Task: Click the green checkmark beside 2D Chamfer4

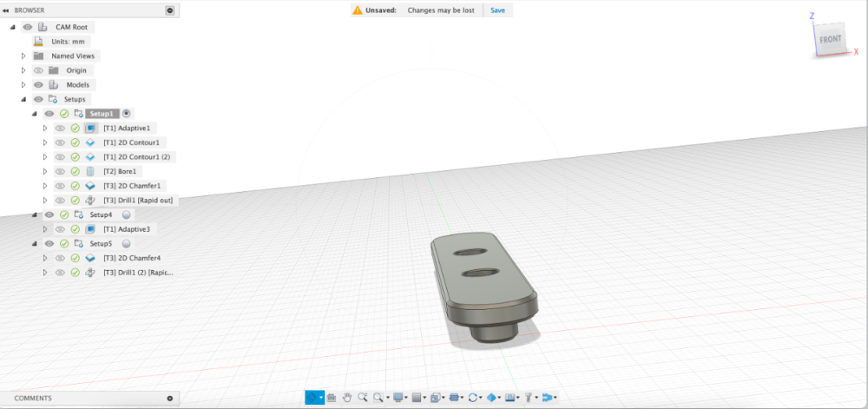Action: 76,258
